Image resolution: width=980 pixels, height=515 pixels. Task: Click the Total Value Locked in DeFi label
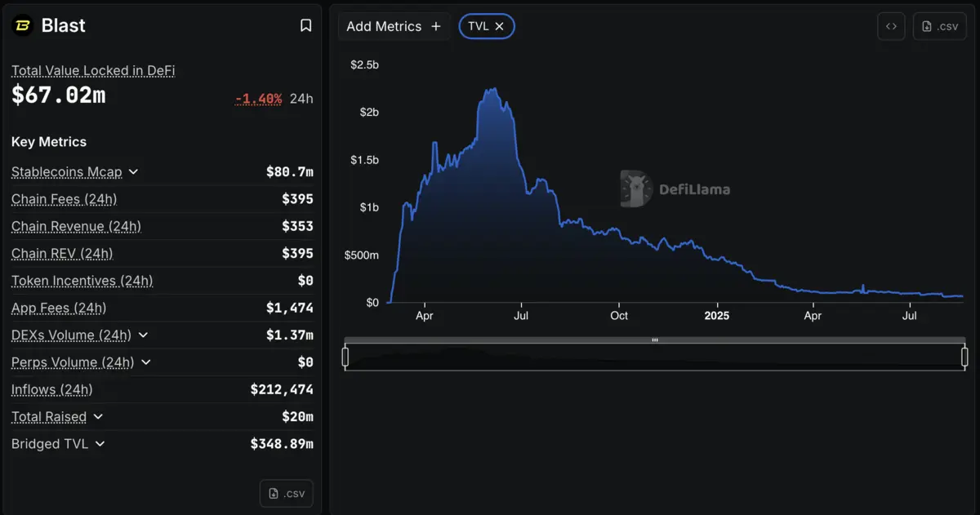coord(93,71)
